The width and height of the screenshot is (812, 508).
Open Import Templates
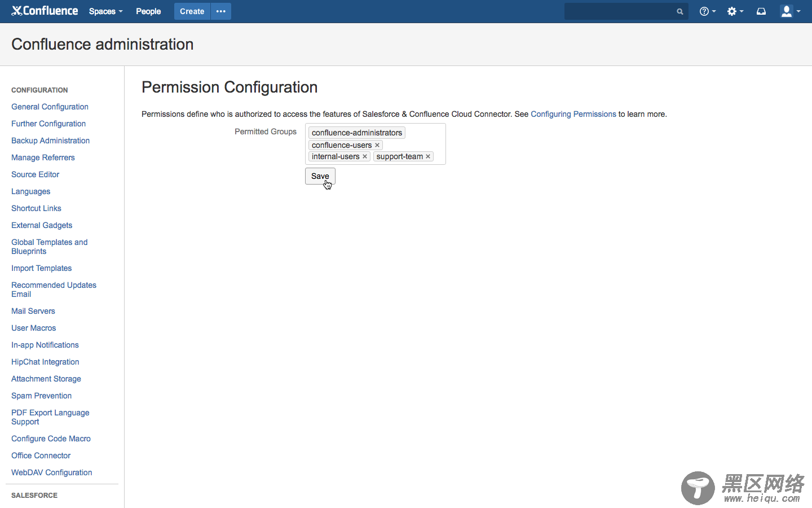pyautogui.click(x=41, y=268)
